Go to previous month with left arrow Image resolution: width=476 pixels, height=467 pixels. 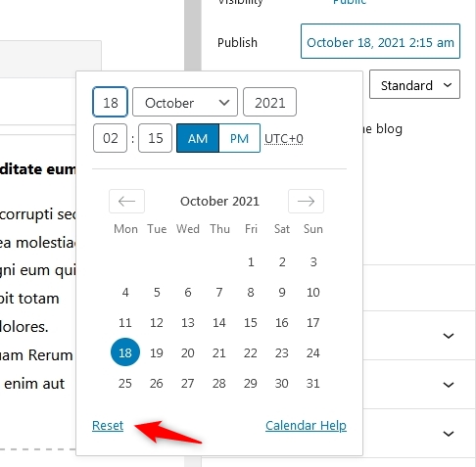click(126, 201)
